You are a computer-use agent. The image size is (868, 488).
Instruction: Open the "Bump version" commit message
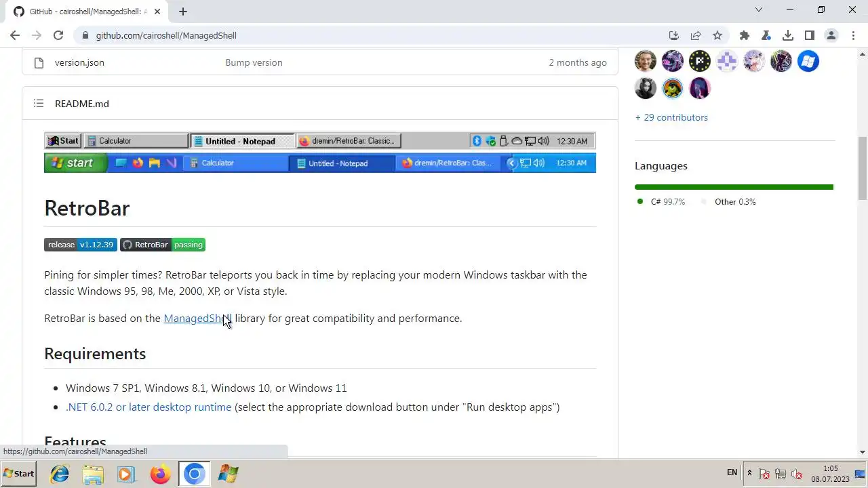[254, 62]
